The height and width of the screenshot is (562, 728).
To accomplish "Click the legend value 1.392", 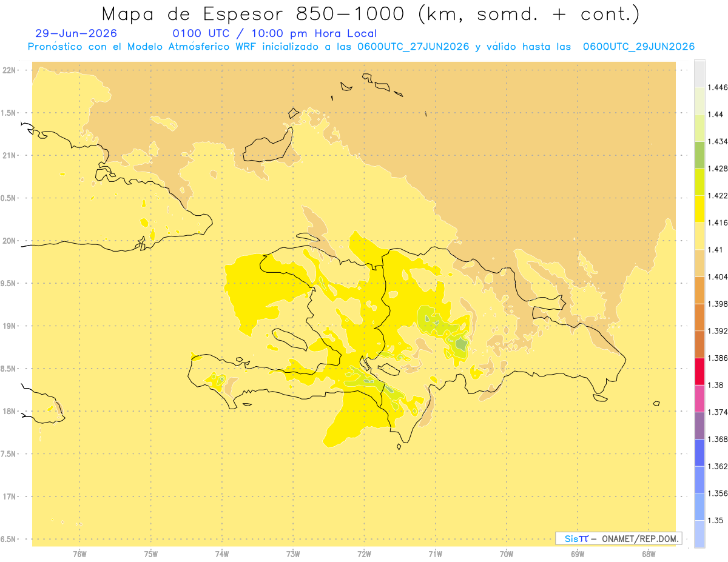I will (718, 331).
